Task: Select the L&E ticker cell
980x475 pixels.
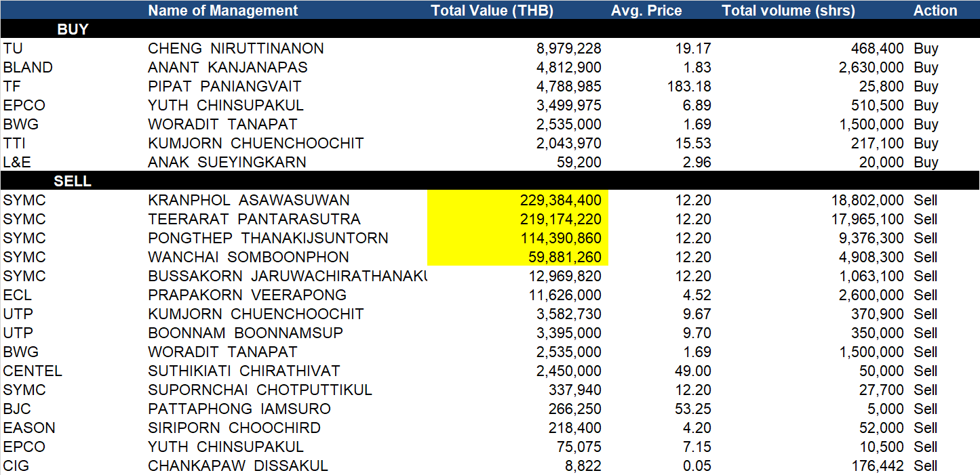Action: tap(16, 162)
